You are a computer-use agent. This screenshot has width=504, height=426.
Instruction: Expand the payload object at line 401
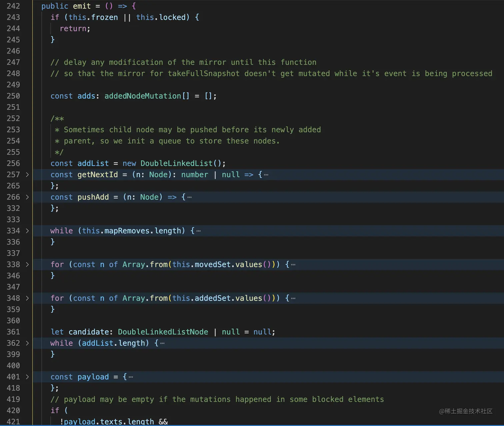tap(27, 377)
